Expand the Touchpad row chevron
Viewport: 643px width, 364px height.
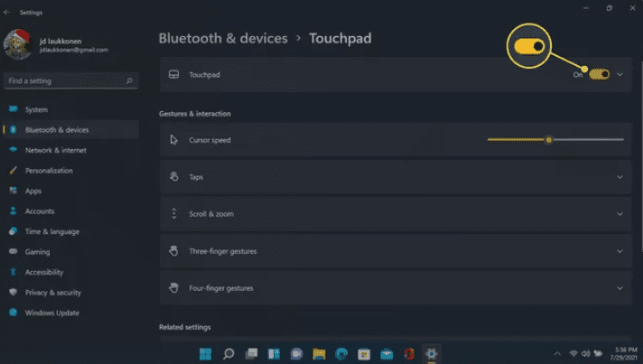[620, 74]
